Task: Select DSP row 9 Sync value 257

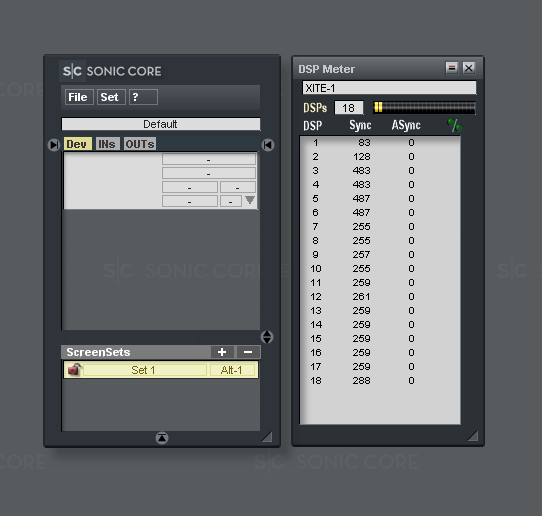Action: 362,255
